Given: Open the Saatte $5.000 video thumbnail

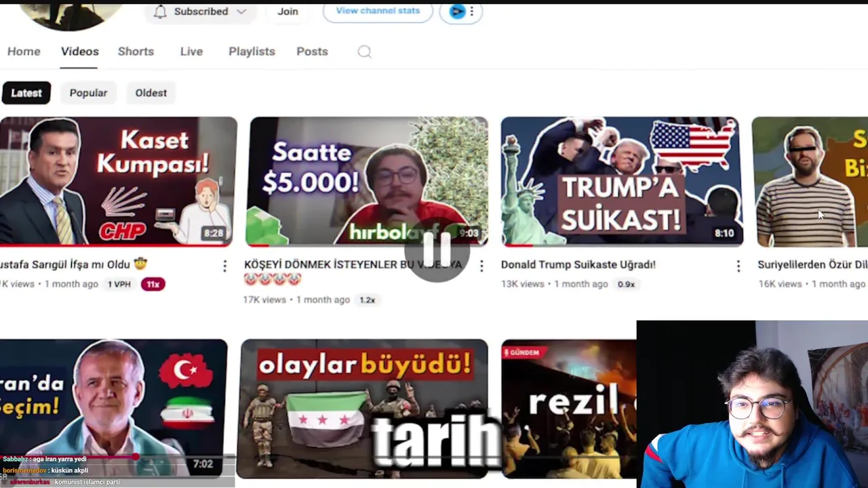Looking at the screenshot, I should [367, 182].
